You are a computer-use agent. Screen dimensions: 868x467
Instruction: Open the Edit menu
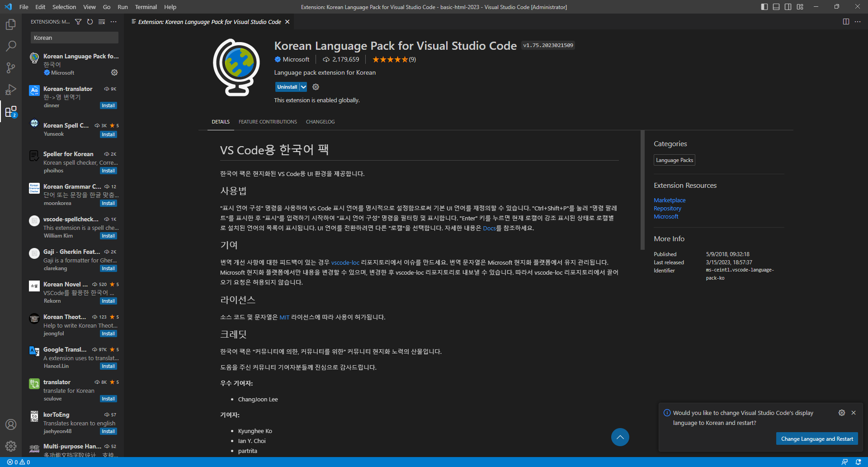pos(40,7)
